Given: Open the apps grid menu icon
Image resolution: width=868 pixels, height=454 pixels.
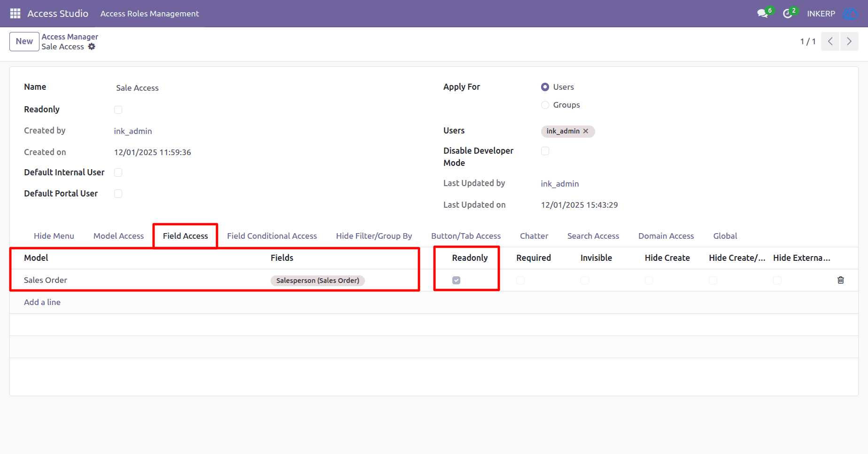Looking at the screenshot, I should [15, 14].
